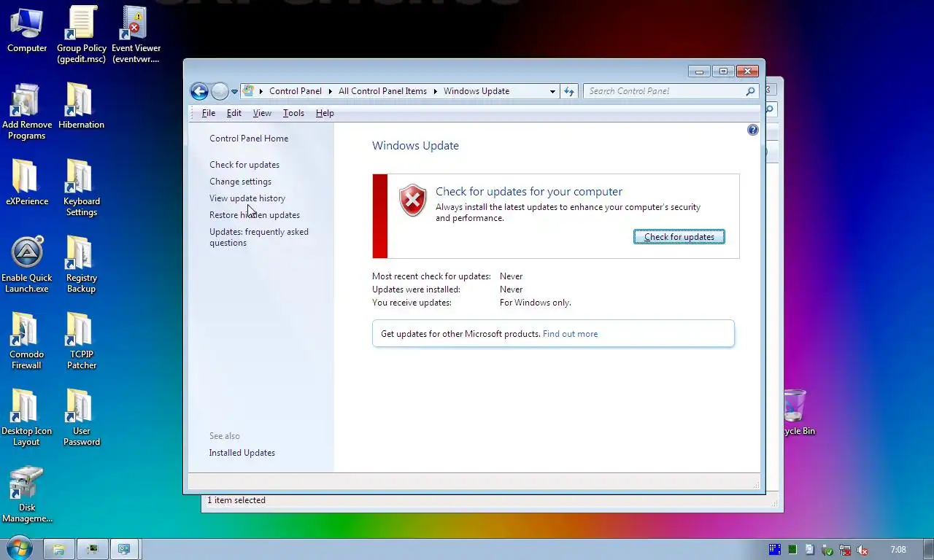This screenshot has height=560, width=934.
Task: Click the Show desktop button
Action: (x=928, y=549)
